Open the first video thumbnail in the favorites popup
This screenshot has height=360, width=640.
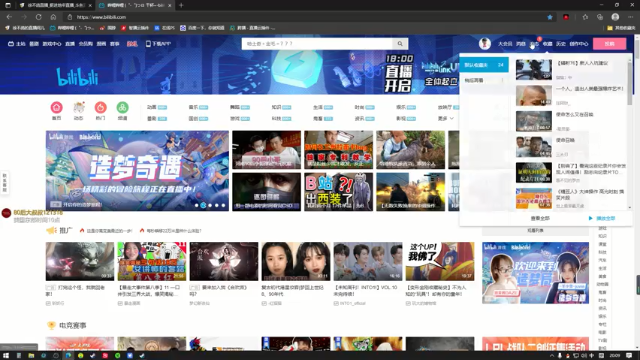click(x=533, y=69)
